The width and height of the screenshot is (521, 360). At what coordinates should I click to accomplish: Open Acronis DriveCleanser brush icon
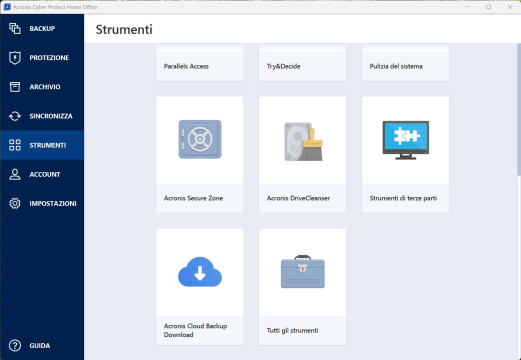(x=303, y=141)
